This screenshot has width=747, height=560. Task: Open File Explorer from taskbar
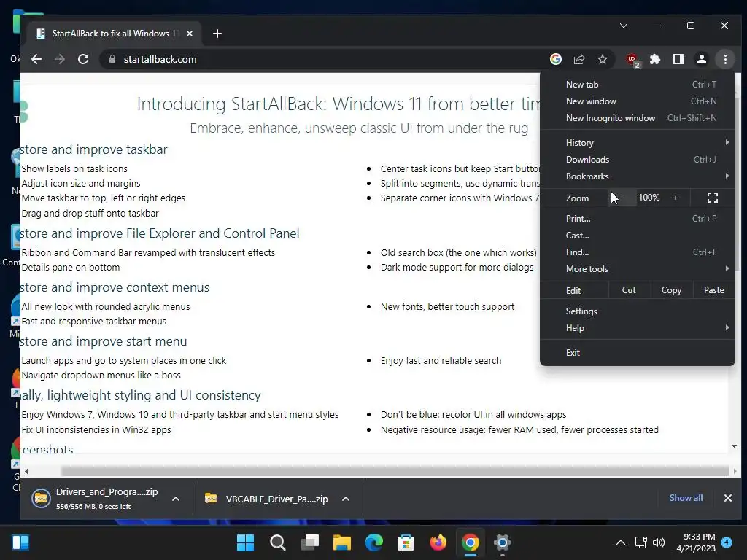[x=342, y=542]
